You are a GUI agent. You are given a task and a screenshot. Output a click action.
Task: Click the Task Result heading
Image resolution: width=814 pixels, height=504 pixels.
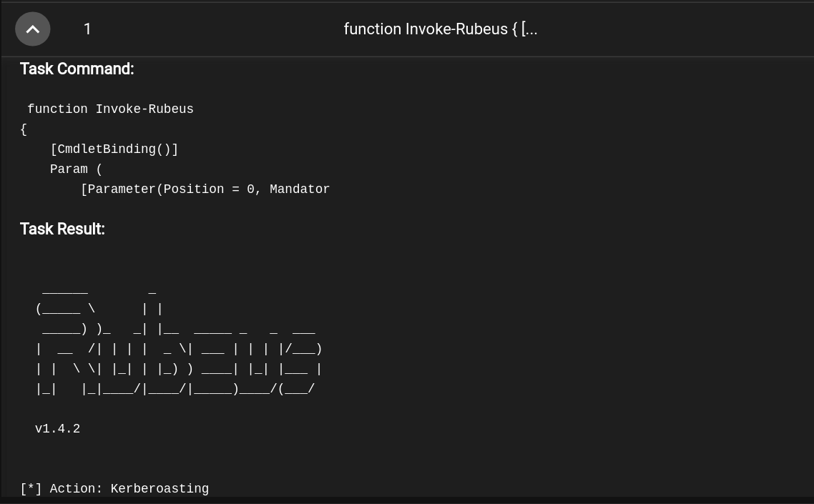click(62, 229)
